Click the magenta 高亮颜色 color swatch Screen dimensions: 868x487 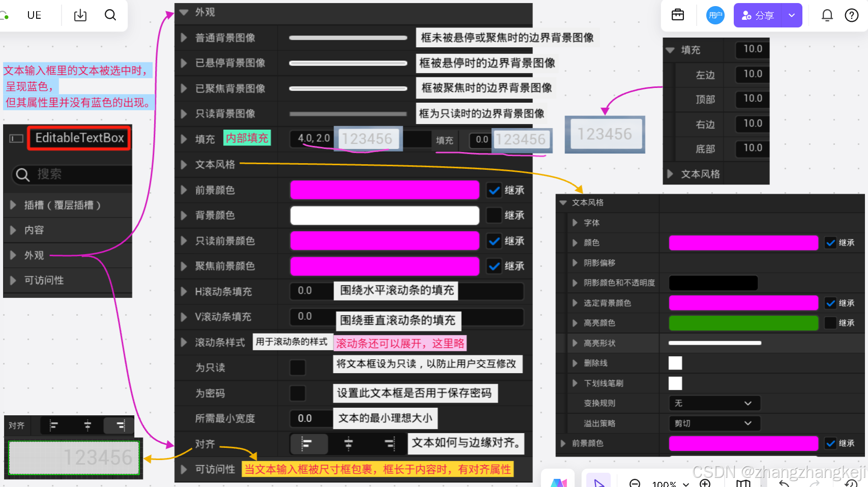pyautogui.click(x=743, y=323)
